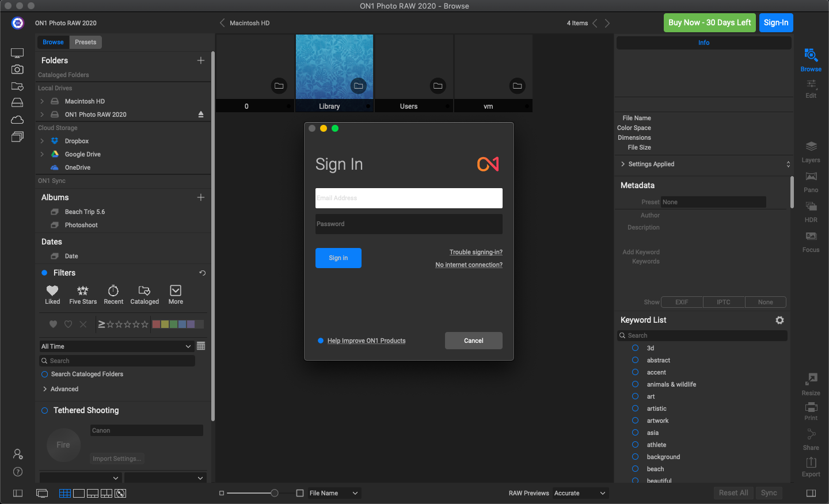Switch to the Presets tab
The height and width of the screenshot is (504, 829).
click(85, 42)
